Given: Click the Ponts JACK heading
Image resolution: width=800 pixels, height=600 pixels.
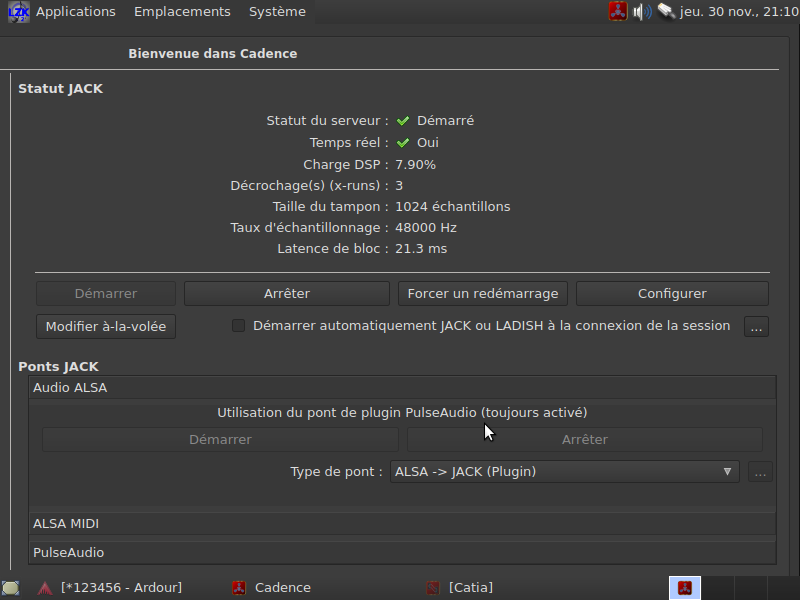Looking at the screenshot, I should [x=59, y=367].
